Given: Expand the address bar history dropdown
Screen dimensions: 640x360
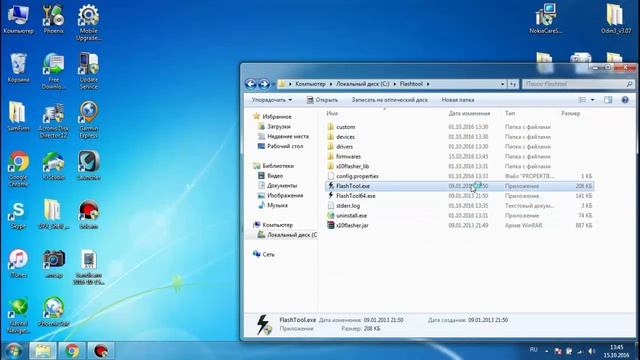Looking at the screenshot, I should (502, 84).
